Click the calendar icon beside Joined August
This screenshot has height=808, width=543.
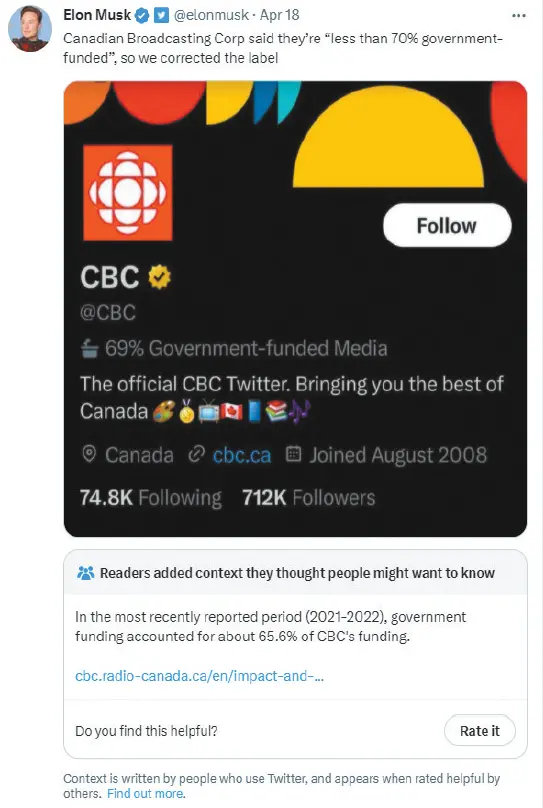tap(293, 454)
